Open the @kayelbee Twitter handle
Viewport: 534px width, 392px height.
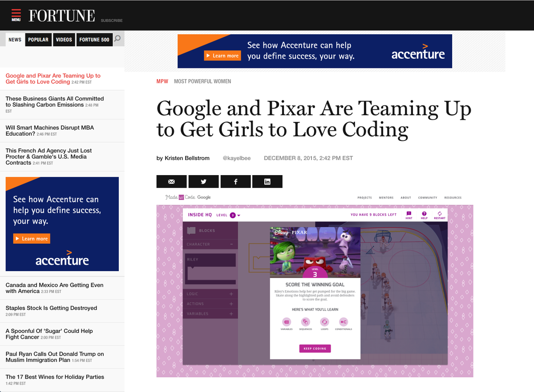(237, 158)
